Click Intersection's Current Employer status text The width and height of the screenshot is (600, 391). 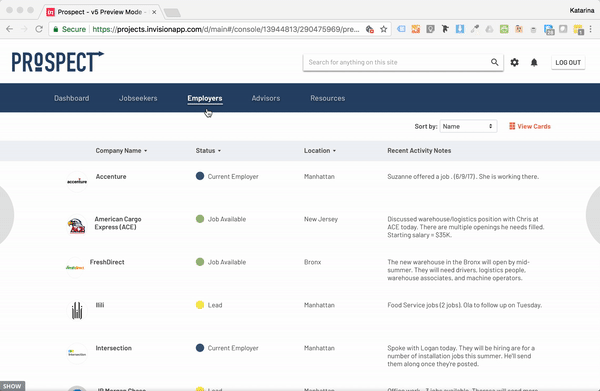coord(233,348)
